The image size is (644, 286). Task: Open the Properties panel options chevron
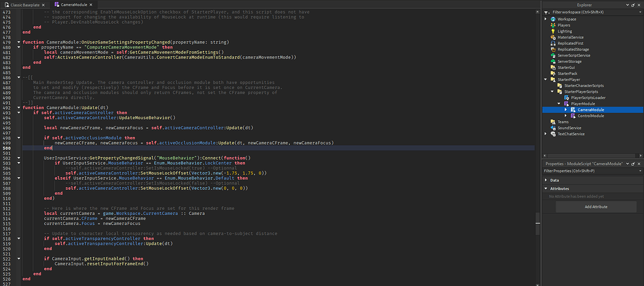click(628, 163)
